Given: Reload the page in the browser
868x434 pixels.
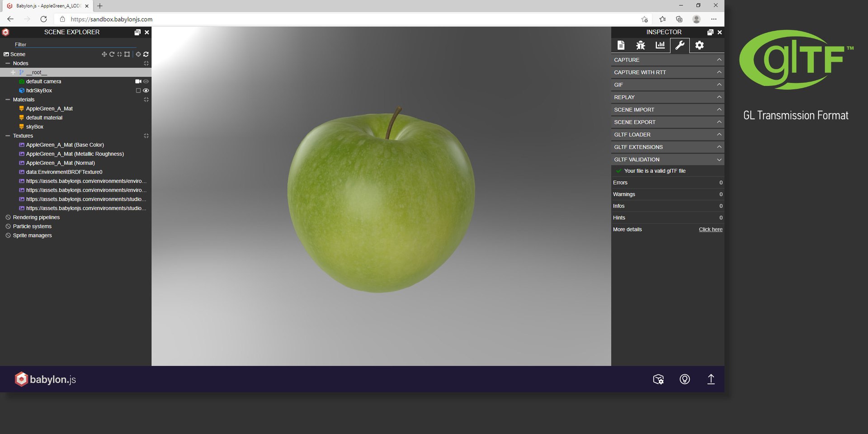Looking at the screenshot, I should click(43, 19).
